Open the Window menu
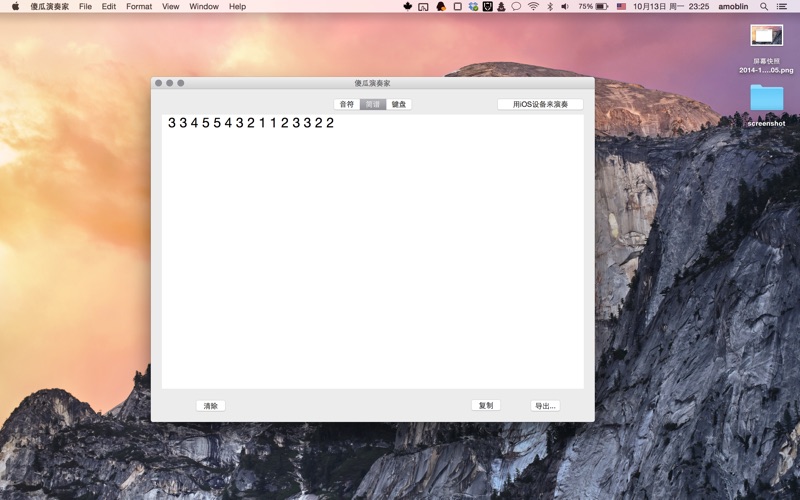 click(x=204, y=6)
